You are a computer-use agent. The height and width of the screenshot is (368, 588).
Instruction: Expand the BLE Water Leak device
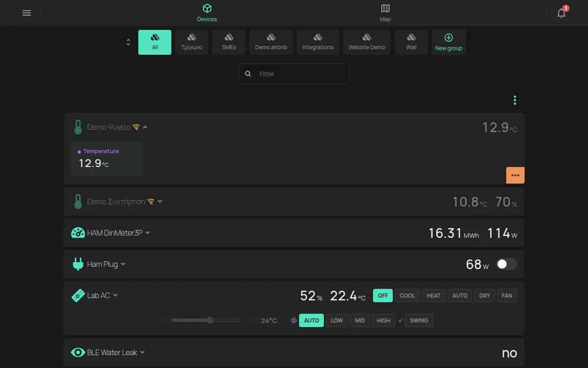[142, 352]
